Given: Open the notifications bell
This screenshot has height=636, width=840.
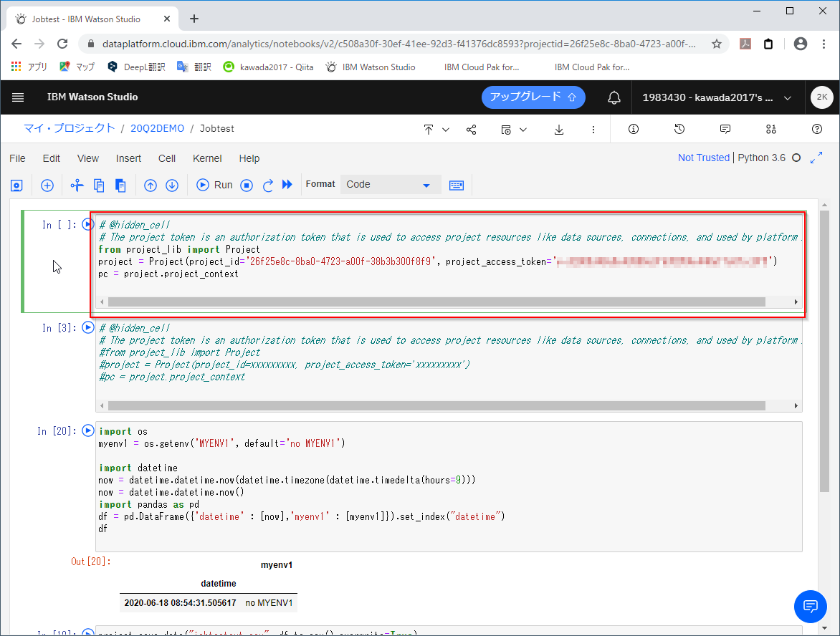Looking at the screenshot, I should (614, 97).
